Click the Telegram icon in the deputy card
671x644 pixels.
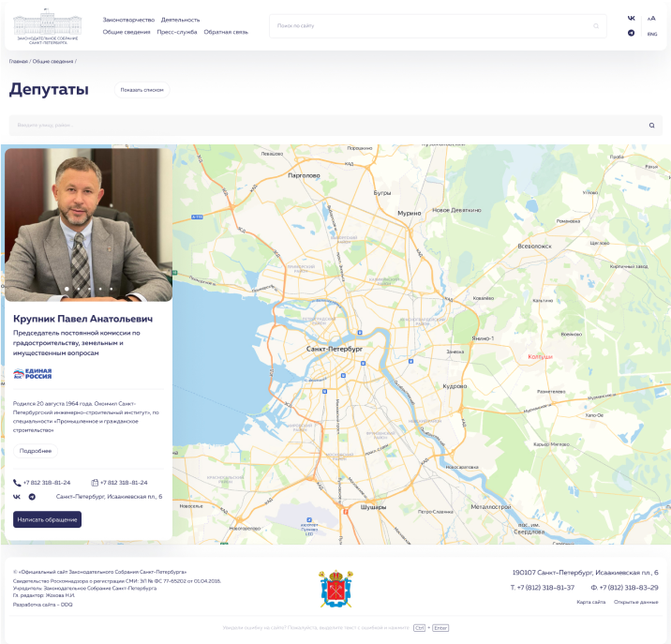coord(32,497)
